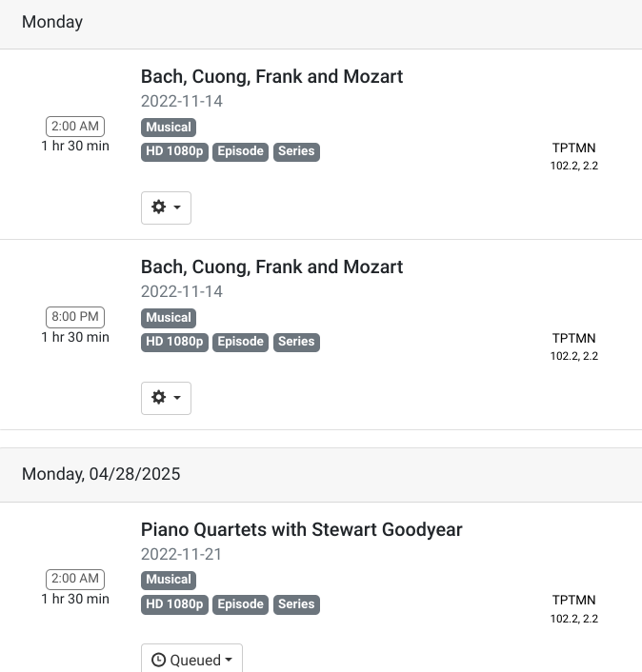Screen dimensions: 642x672
Task: Open gear dropdown for 8:00 PM Bach episode
Action: point(166,398)
